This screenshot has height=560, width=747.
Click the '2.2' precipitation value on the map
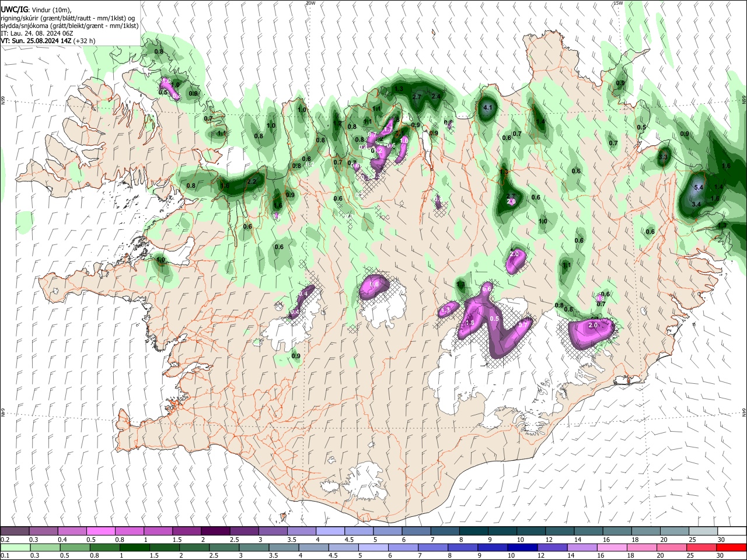[252, 182]
